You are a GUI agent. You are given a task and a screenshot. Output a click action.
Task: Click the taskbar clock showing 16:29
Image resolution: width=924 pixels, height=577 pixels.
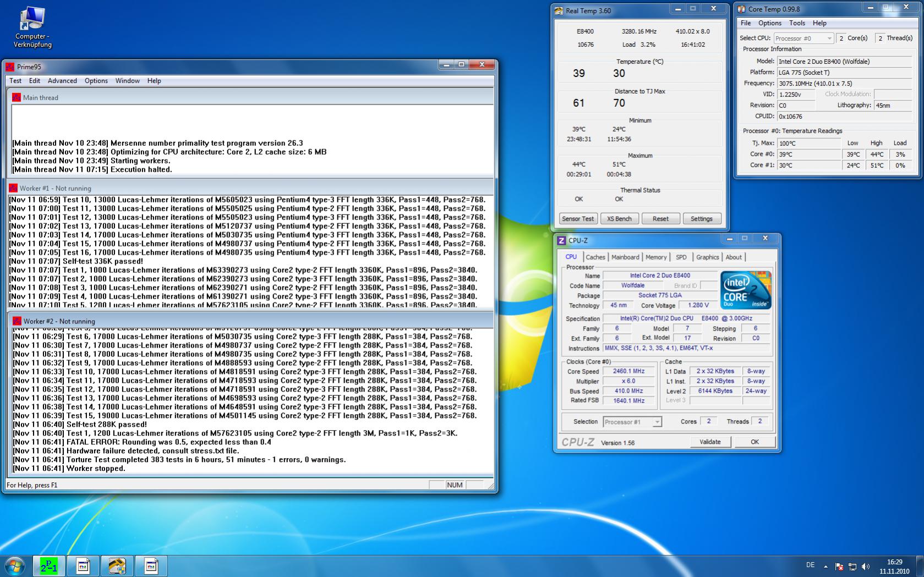click(894, 567)
